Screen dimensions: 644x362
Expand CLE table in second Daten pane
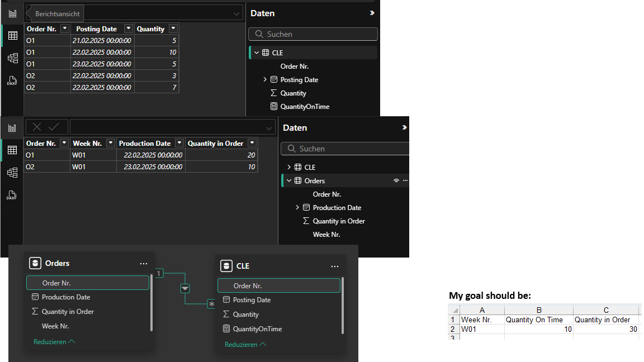(289, 167)
